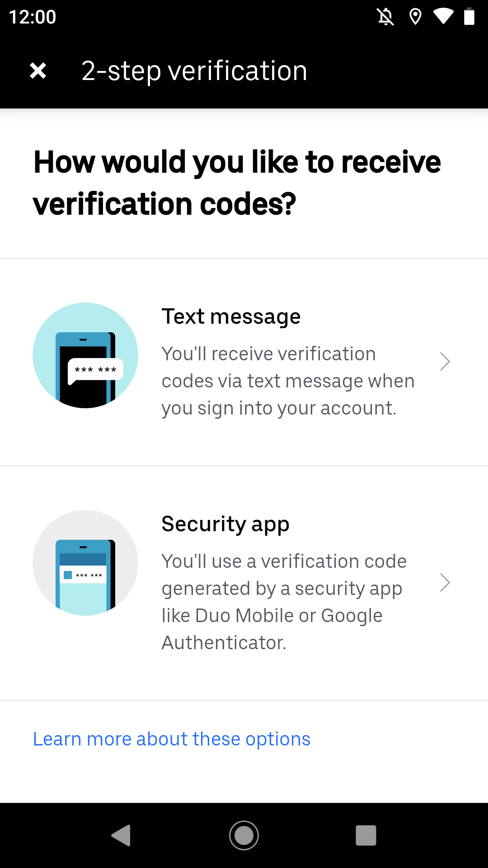Tap the 2-step verification title
This screenshot has height=868, width=488.
(194, 71)
